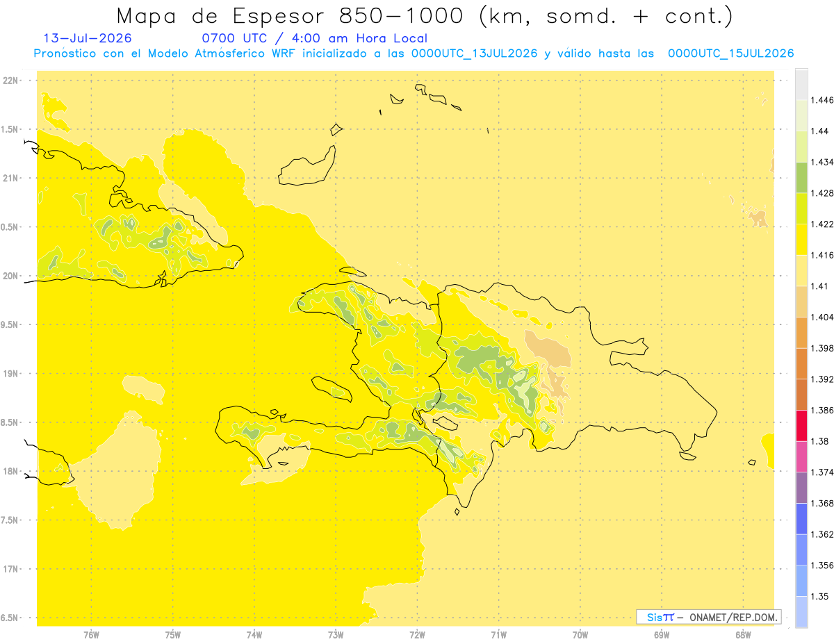This screenshot has height=644, width=834.
Task: Select the light gray swatch above 1.446
Action: pyautogui.click(x=801, y=84)
